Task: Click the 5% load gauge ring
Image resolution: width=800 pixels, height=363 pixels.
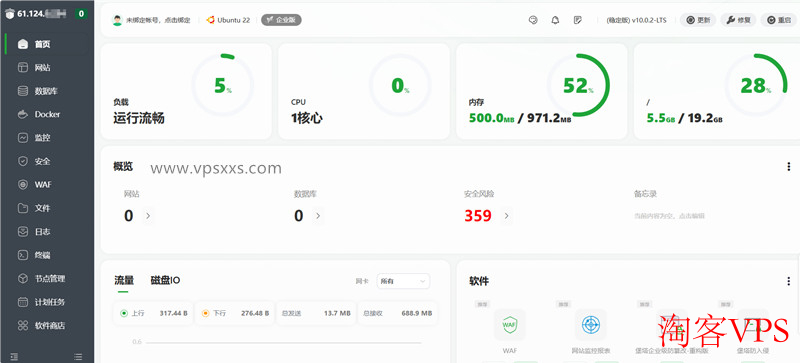Action: pyautogui.click(x=222, y=85)
